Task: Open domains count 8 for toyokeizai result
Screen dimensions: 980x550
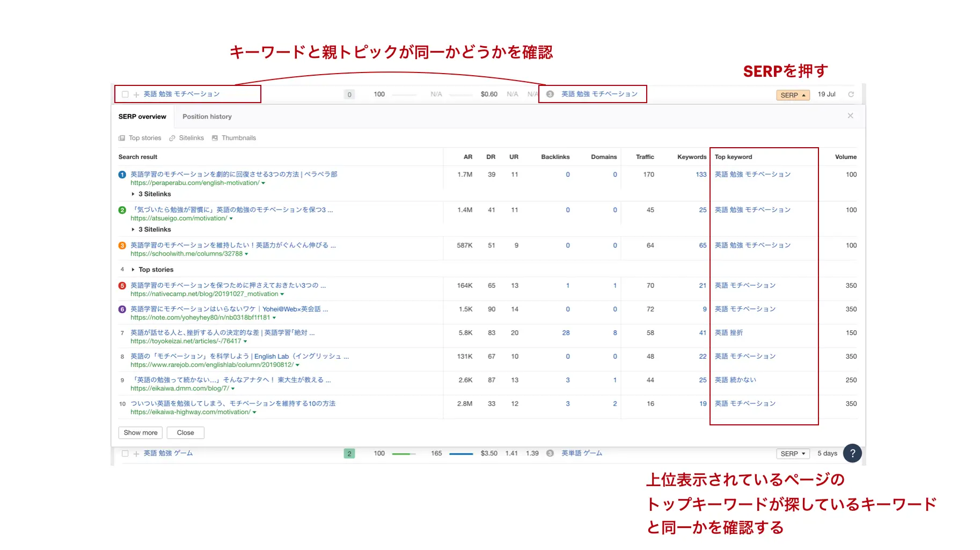Action: click(615, 333)
